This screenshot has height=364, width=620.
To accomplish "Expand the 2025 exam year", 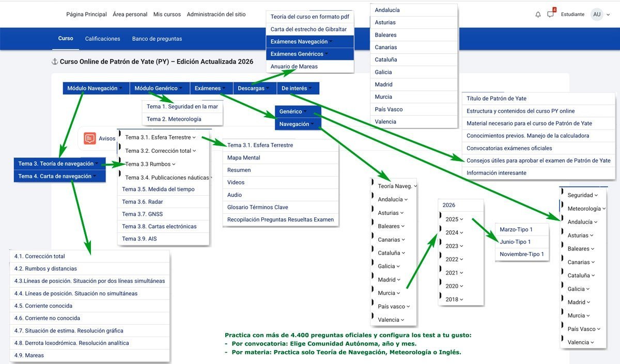I will point(454,219).
